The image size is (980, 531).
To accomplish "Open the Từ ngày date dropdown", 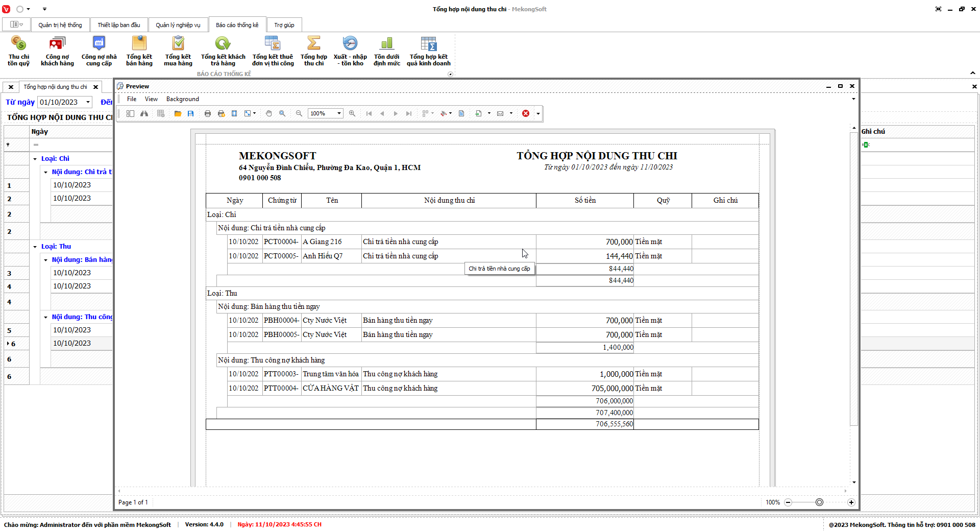I will point(88,102).
